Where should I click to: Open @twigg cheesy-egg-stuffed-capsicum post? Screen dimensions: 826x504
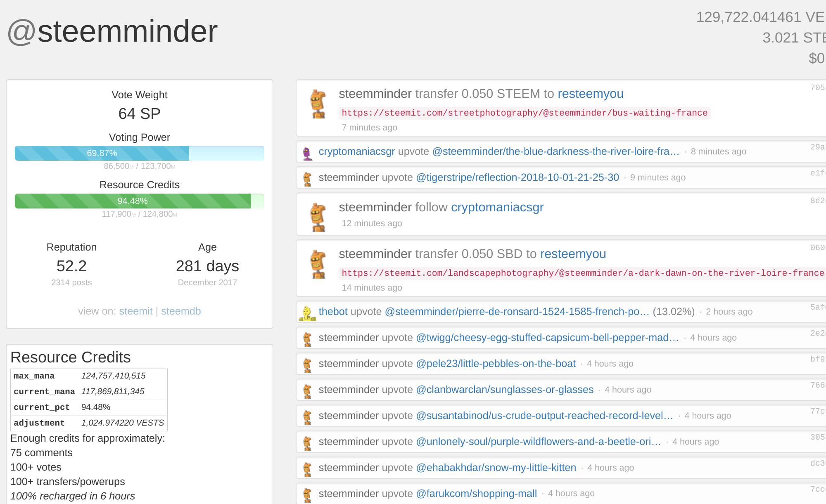[x=547, y=338]
